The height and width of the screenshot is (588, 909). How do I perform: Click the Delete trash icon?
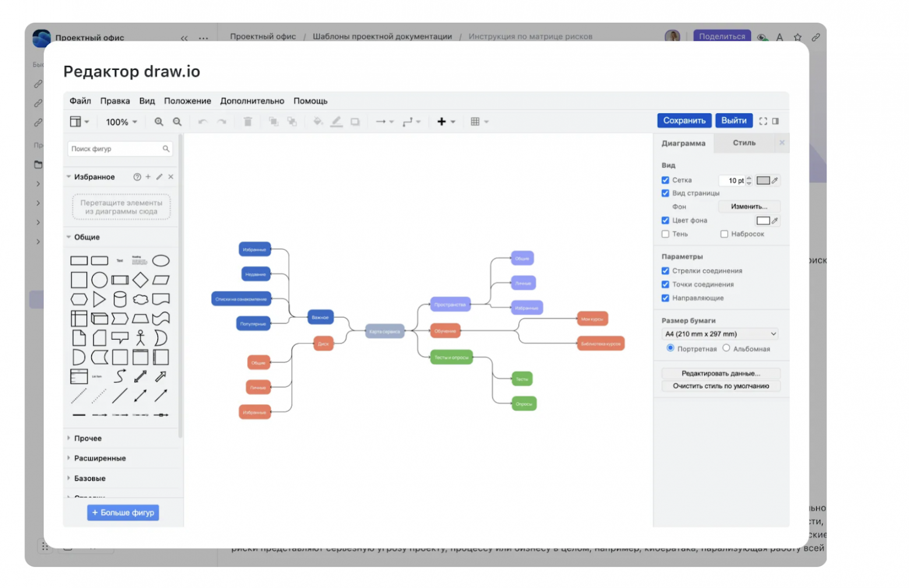[x=248, y=122]
